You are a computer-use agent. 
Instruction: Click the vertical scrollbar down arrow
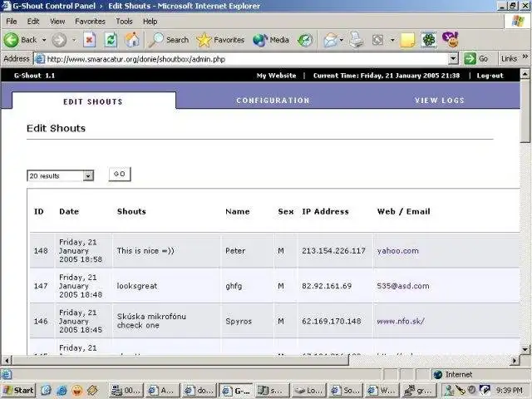pyautogui.click(x=525, y=349)
